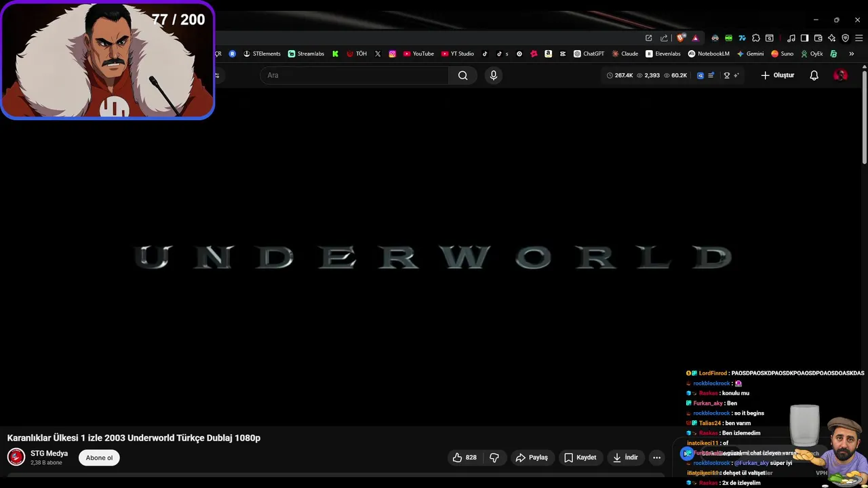Open the browser hamburger menu
Viewport: 868px width, 488px height.
(859, 38)
